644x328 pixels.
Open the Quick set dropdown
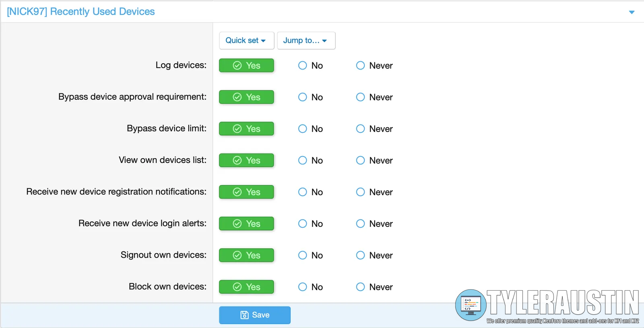(246, 41)
